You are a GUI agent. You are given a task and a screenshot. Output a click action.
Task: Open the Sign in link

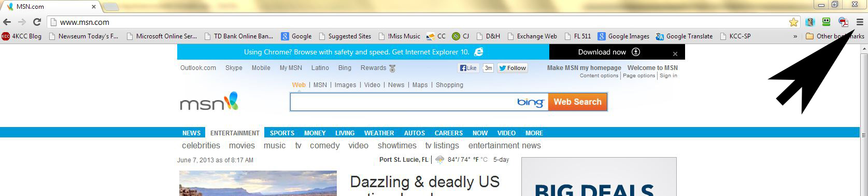click(x=668, y=76)
